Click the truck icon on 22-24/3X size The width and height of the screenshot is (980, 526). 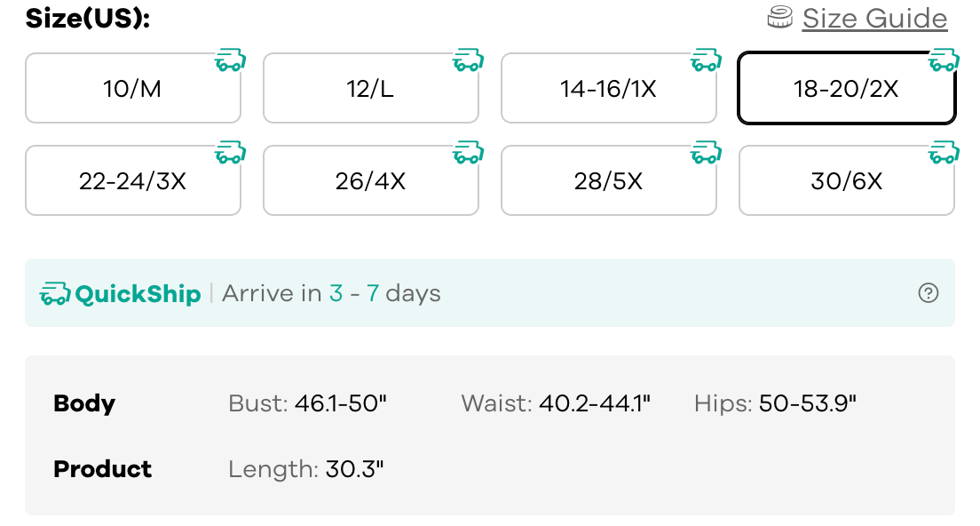(x=231, y=154)
